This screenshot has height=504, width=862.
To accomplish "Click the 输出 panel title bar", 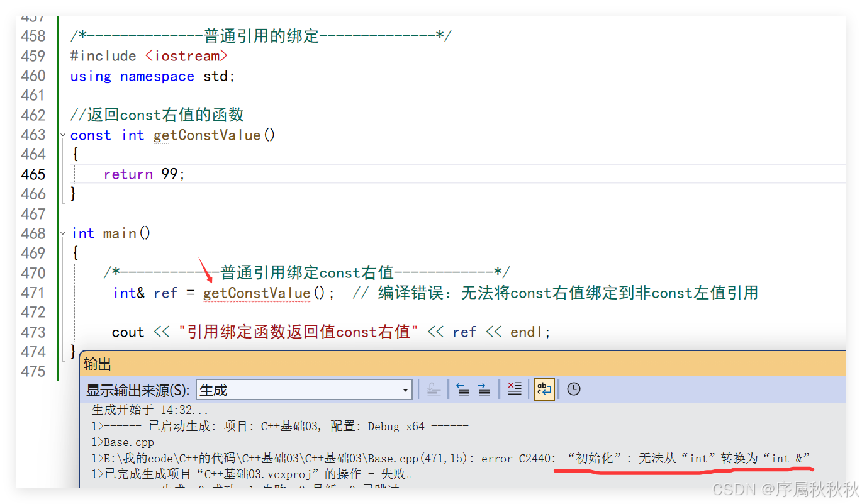I will 462,364.
